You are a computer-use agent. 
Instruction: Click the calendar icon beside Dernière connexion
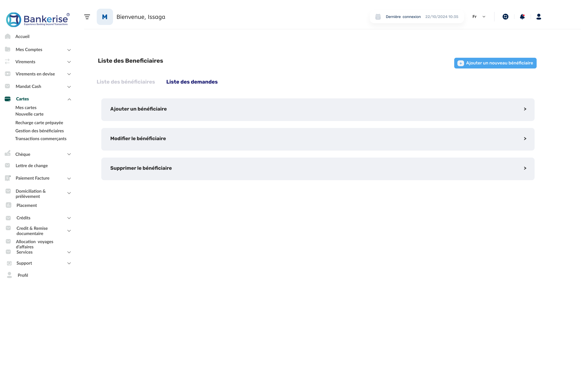tap(378, 17)
